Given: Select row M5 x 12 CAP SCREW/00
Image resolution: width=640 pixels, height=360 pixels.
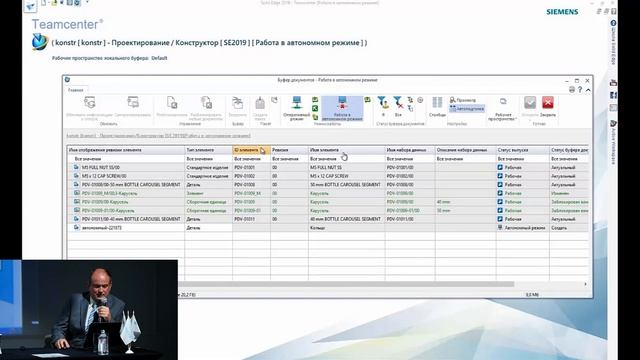Looking at the screenshot, I should 328,176.
